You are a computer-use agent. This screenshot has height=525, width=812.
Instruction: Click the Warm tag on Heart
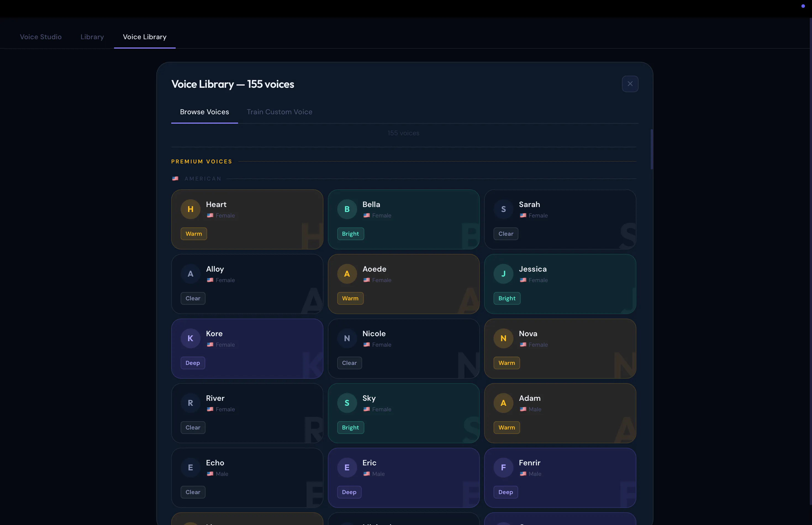[x=194, y=234]
